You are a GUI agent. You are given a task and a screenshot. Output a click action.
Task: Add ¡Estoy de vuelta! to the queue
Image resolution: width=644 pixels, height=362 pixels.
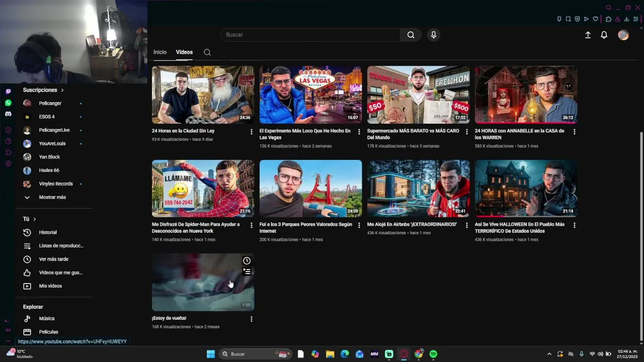tap(247, 271)
